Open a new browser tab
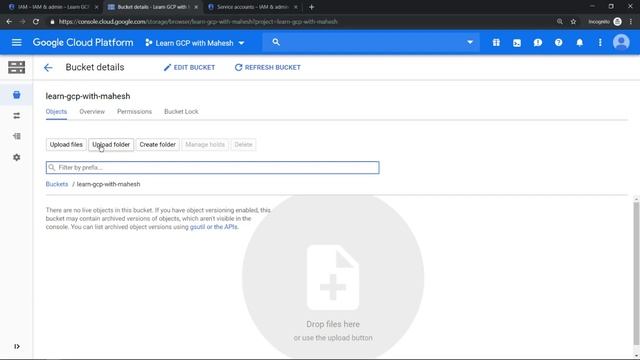640x360 pixels. [311, 7]
